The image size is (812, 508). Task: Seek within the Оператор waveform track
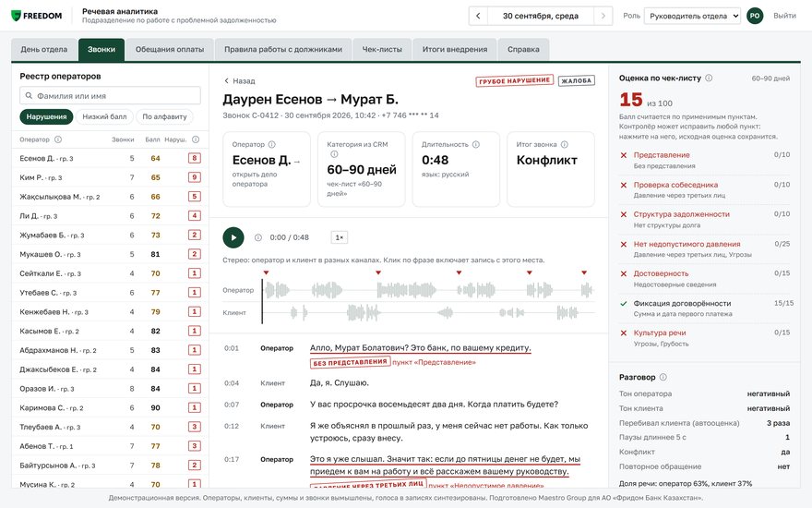[x=428, y=290]
